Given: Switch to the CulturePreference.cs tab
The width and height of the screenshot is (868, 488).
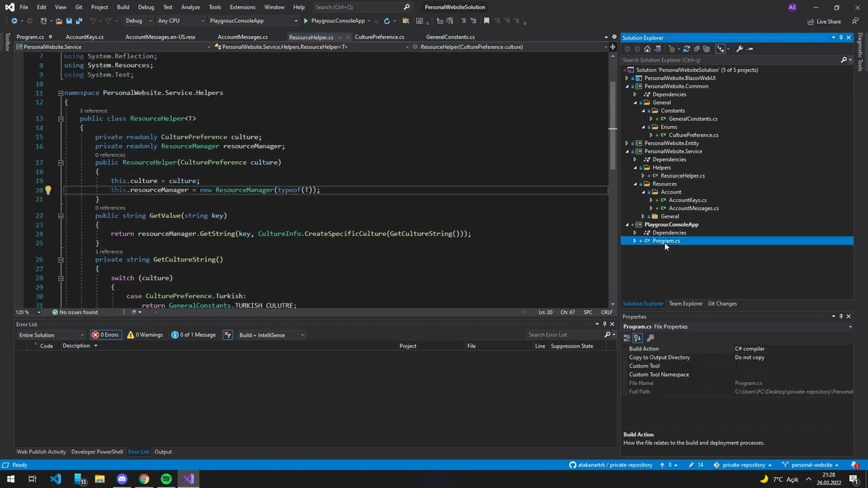Looking at the screenshot, I should click(x=379, y=37).
